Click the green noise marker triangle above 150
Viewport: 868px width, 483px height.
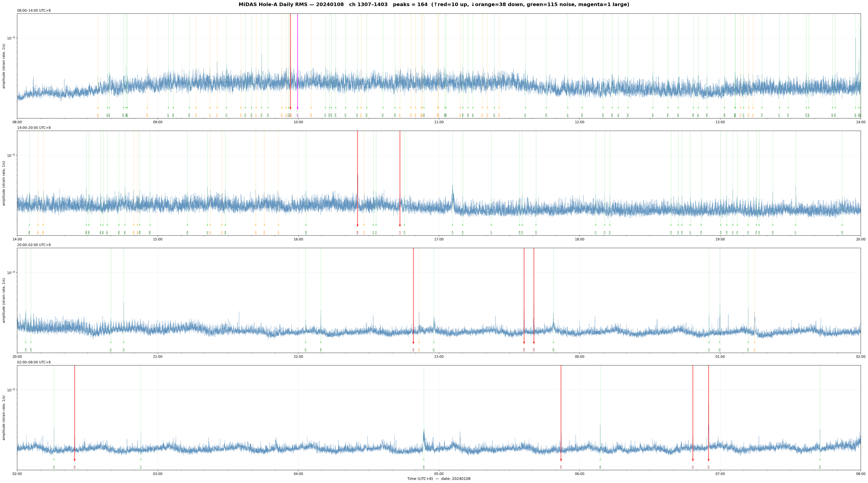point(553,342)
